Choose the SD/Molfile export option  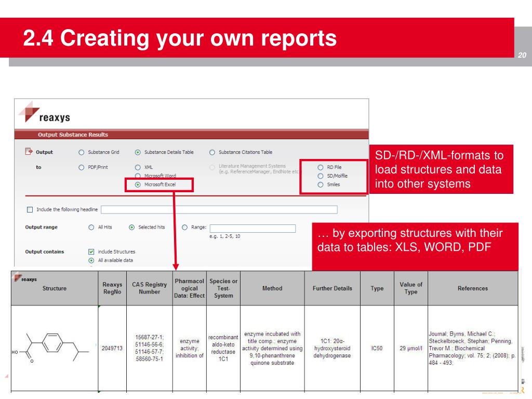click(x=320, y=176)
